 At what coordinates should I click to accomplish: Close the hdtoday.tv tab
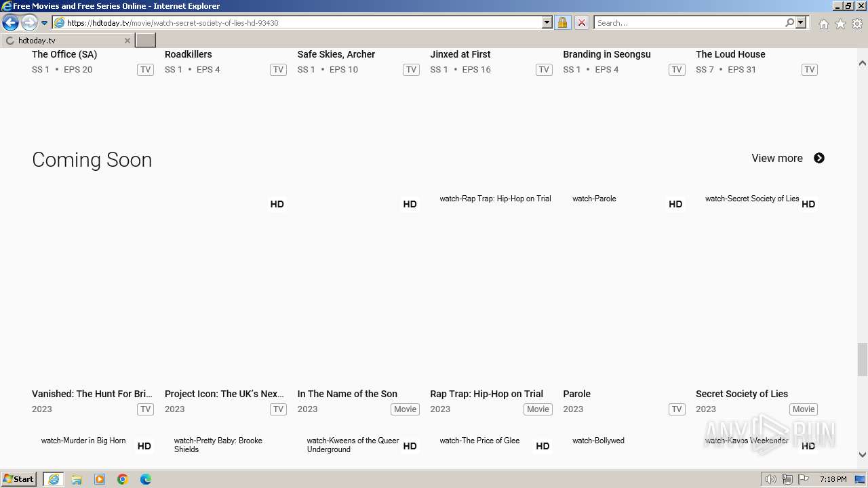127,41
